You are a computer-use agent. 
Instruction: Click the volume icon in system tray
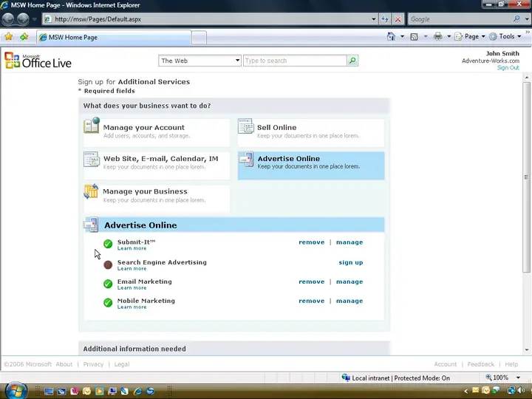pyautogui.click(x=521, y=391)
